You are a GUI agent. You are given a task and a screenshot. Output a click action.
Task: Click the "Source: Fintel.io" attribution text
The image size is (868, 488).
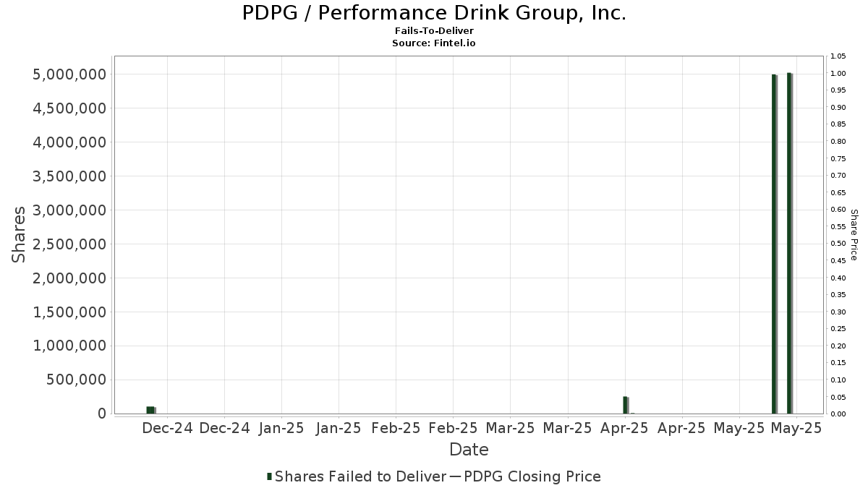click(x=434, y=43)
